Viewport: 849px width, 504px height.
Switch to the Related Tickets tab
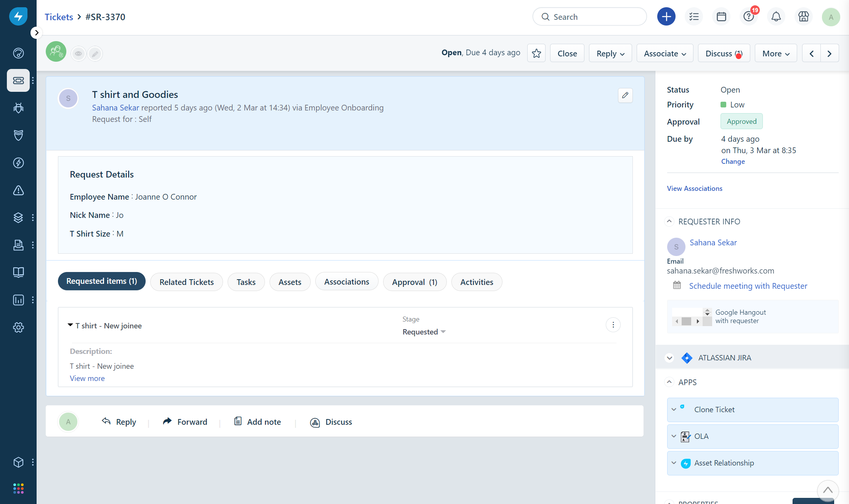(x=186, y=282)
